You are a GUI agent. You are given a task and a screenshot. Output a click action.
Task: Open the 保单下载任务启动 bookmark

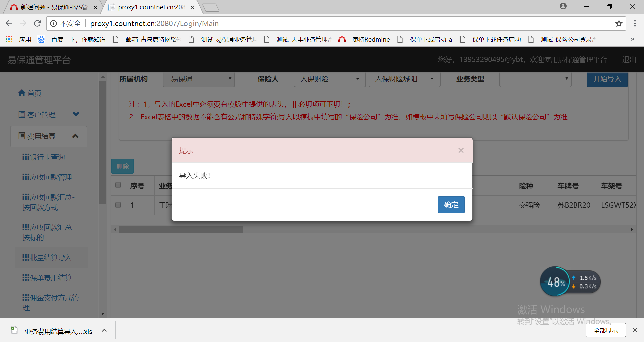490,40
